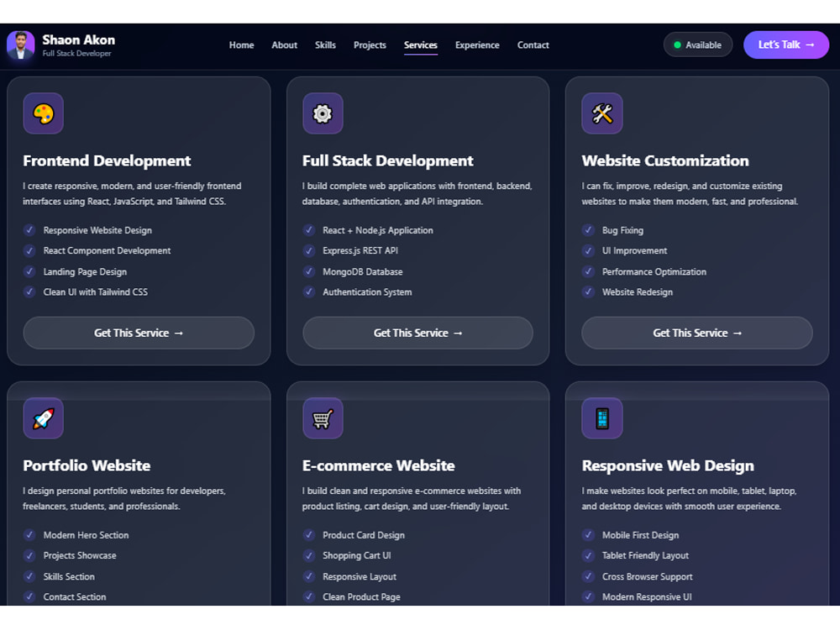Click the shopping cart icon on E-commerce card
The image size is (840, 630).
pos(323,418)
